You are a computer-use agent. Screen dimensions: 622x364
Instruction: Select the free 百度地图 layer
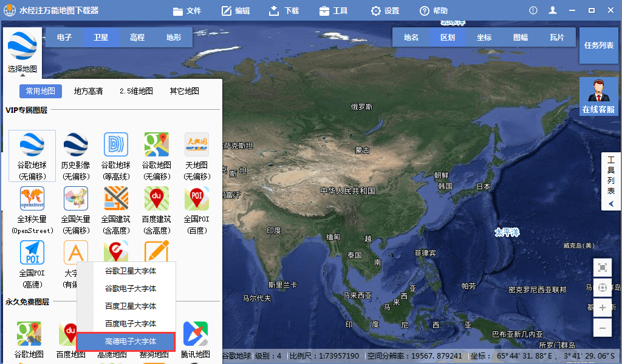(67, 340)
